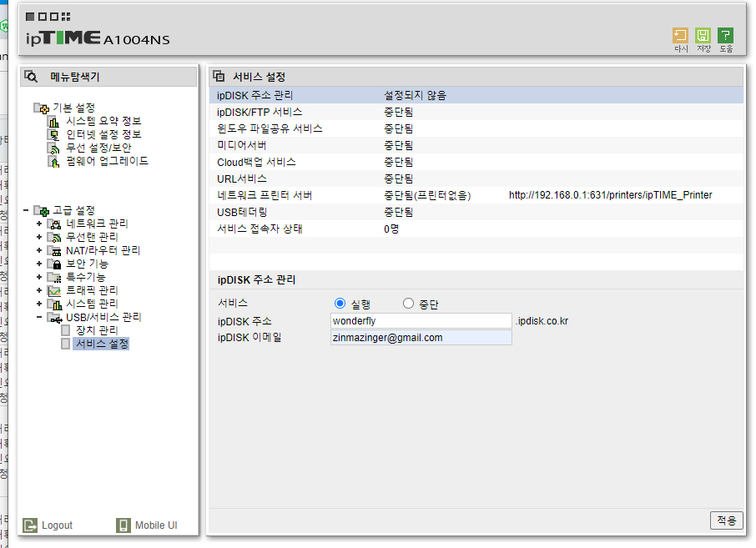Expand the 특수기능 node

[x=39, y=277]
